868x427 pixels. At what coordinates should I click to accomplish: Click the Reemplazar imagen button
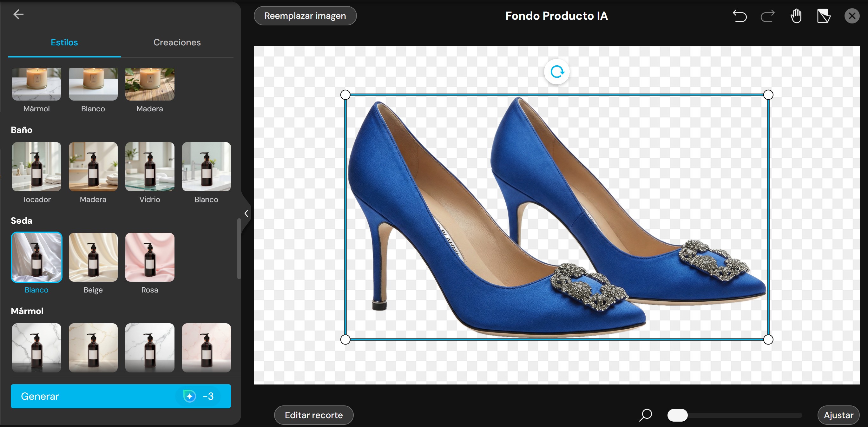pyautogui.click(x=305, y=16)
